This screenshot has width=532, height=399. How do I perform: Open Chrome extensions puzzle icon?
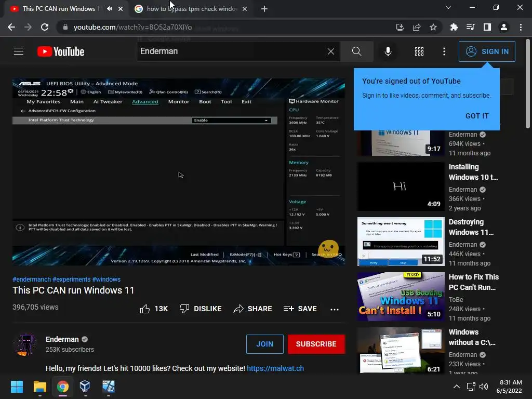pos(454,27)
